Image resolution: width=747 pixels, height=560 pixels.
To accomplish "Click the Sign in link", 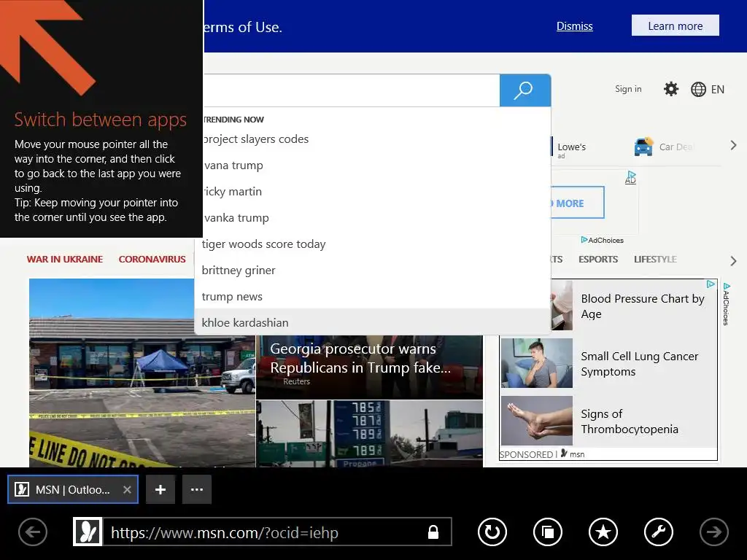I will click(x=628, y=89).
